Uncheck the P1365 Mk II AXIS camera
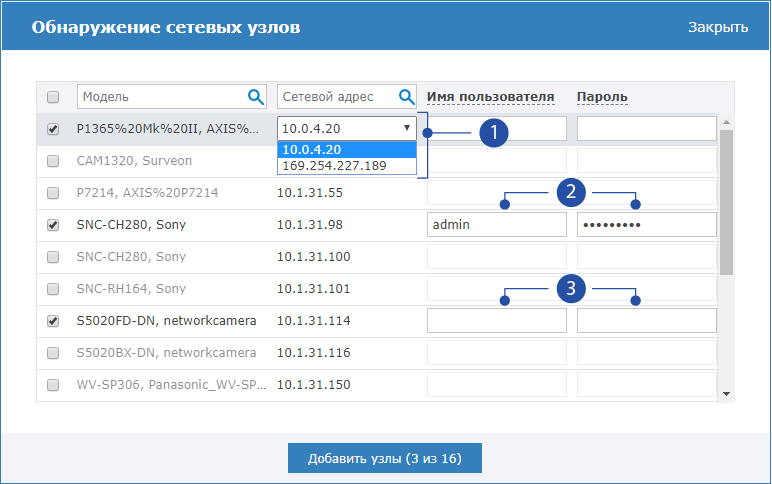The height and width of the screenshot is (484, 772). click(x=53, y=129)
